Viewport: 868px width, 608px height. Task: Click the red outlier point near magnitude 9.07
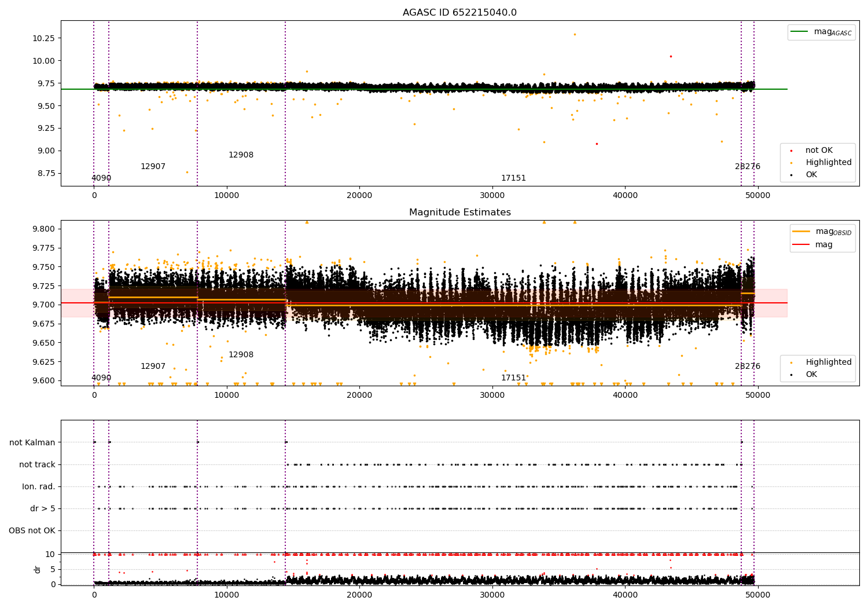[x=597, y=144]
